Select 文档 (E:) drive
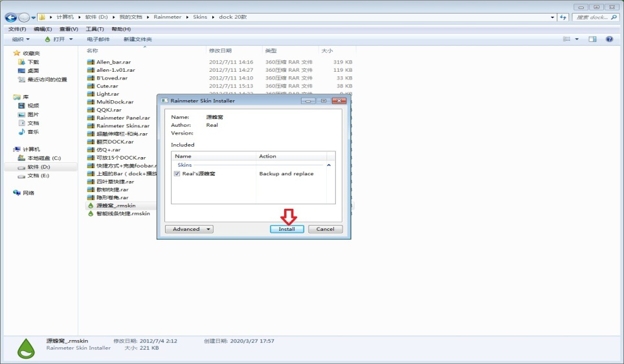Image resolution: width=624 pixels, height=364 pixels. pyautogui.click(x=38, y=176)
